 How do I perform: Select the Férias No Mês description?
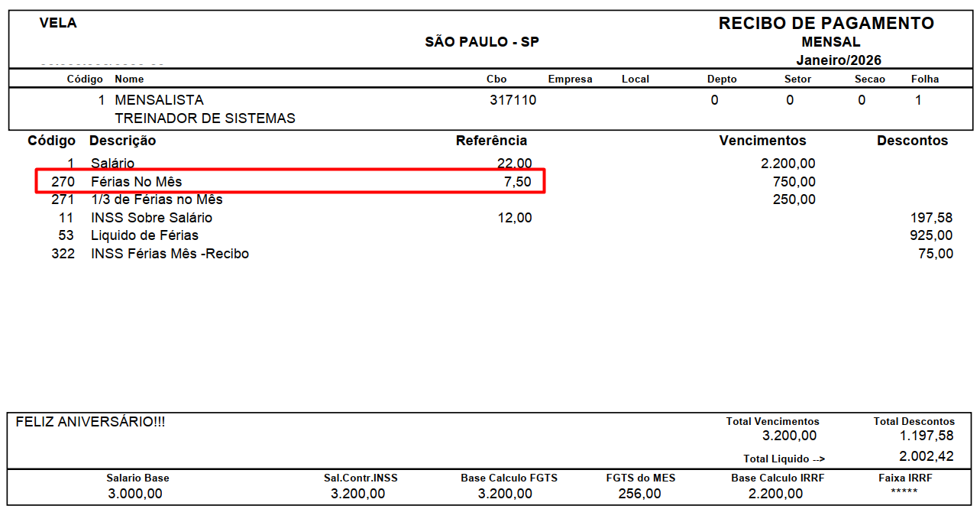pyautogui.click(x=137, y=181)
